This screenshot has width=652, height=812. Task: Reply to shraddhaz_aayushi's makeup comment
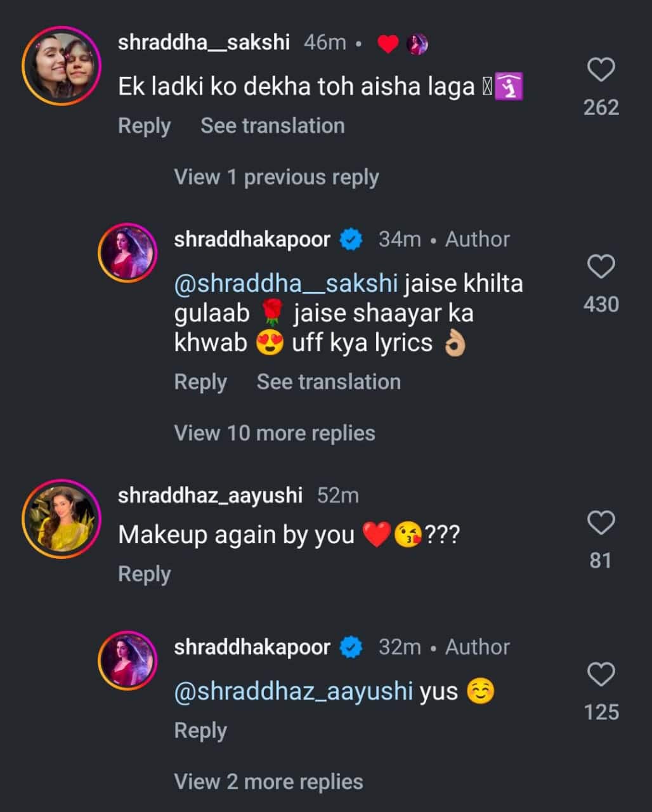pyautogui.click(x=144, y=573)
